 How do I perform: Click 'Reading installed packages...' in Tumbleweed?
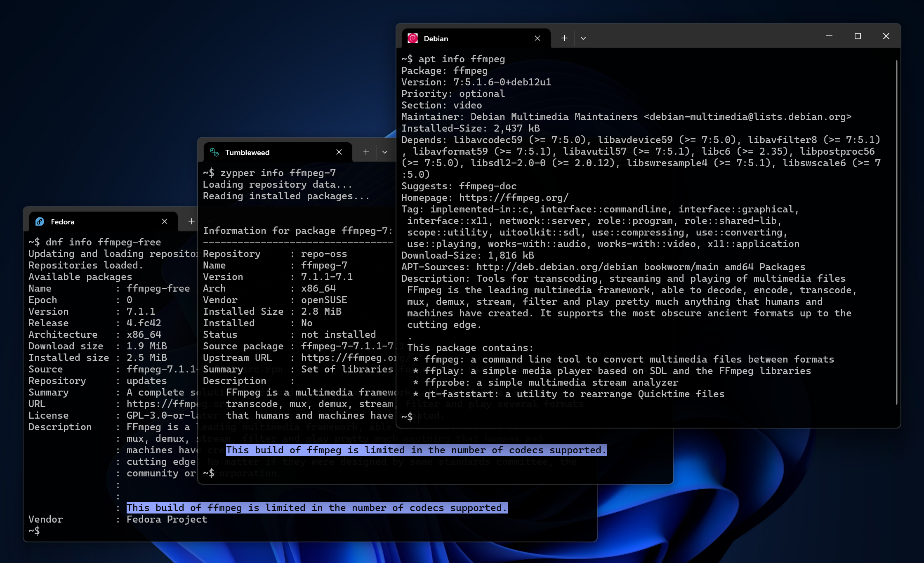click(x=286, y=196)
